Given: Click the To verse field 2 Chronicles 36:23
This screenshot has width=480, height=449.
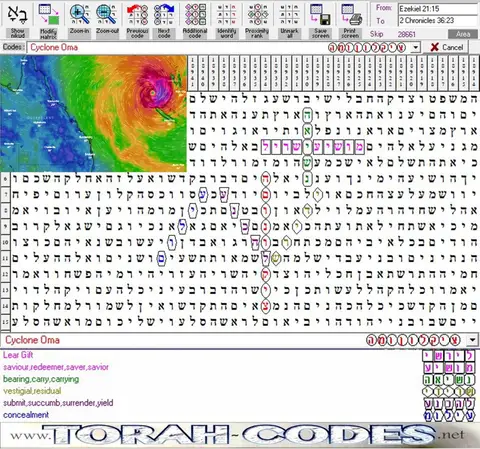Looking at the screenshot, I should 438,21.
